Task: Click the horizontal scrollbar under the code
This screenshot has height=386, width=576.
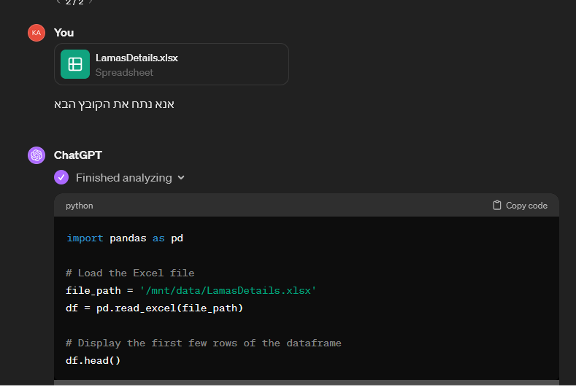Action: pyautogui.click(x=306, y=382)
